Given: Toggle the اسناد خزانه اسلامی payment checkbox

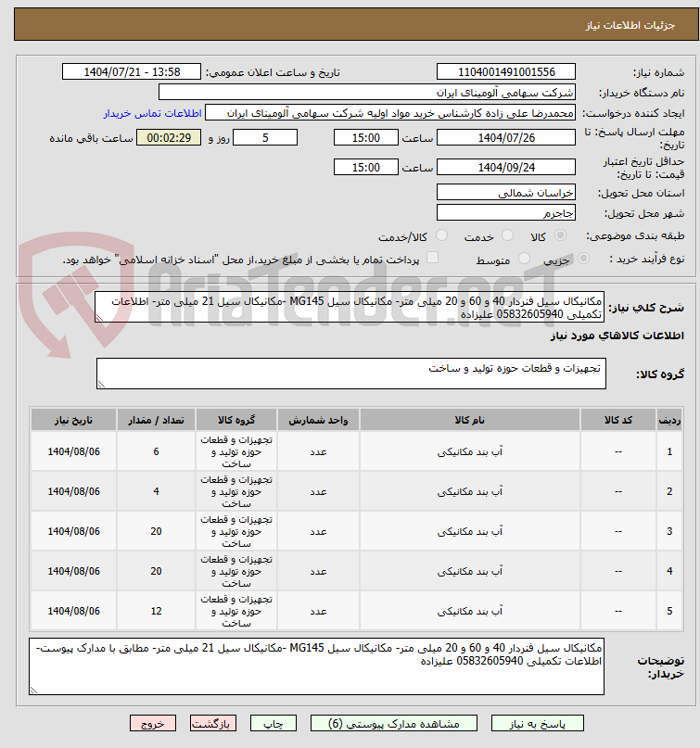Looking at the screenshot, I should [x=432, y=258].
